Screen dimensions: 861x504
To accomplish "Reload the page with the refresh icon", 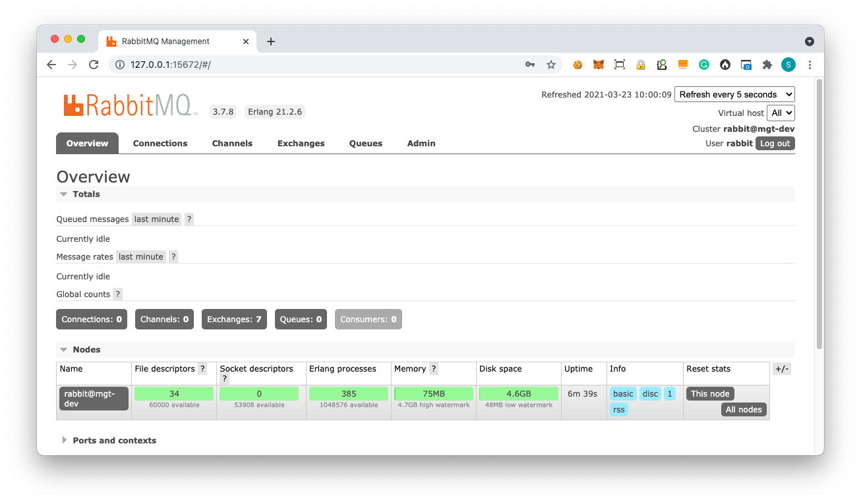I will click(x=94, y=65).
